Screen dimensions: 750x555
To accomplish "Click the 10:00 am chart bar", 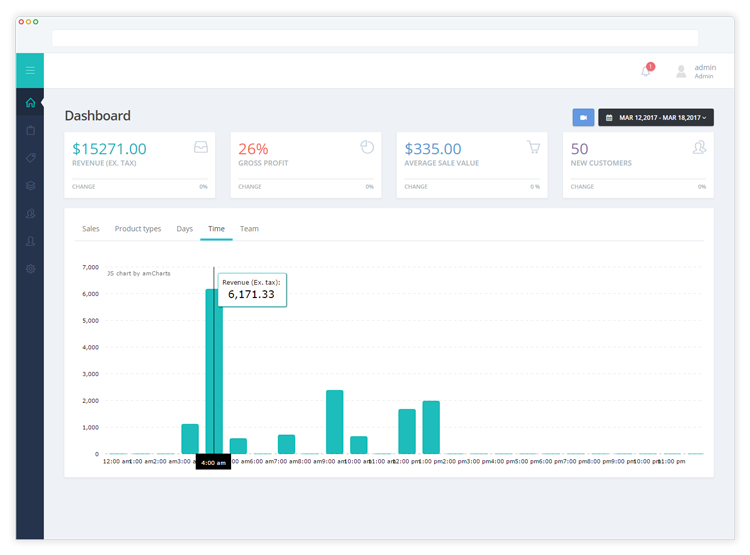I will [359, 445].
